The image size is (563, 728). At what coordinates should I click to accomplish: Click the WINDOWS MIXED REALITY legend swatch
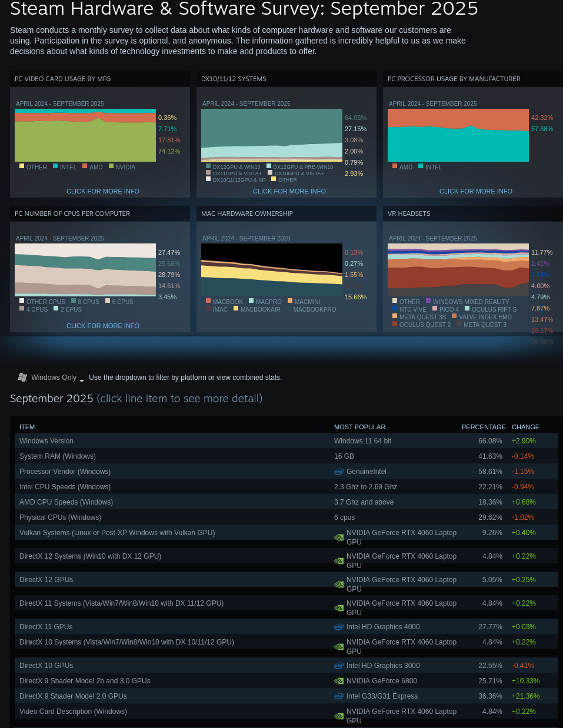pos(428,301)
